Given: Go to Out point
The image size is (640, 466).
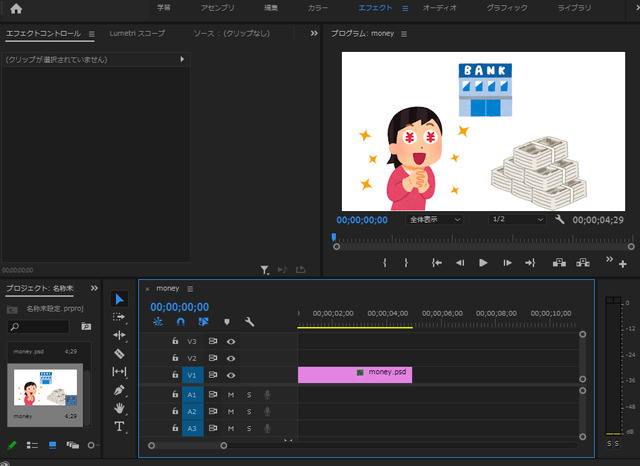Looking at the screenshot, I should (x=530, y=263).
